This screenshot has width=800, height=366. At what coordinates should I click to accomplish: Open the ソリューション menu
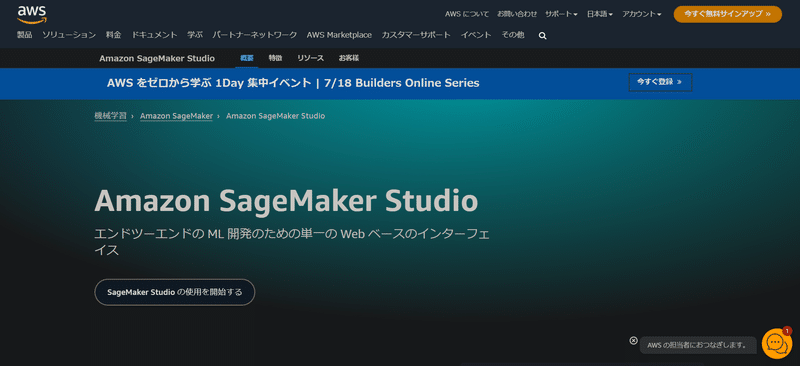coord(69,35)
